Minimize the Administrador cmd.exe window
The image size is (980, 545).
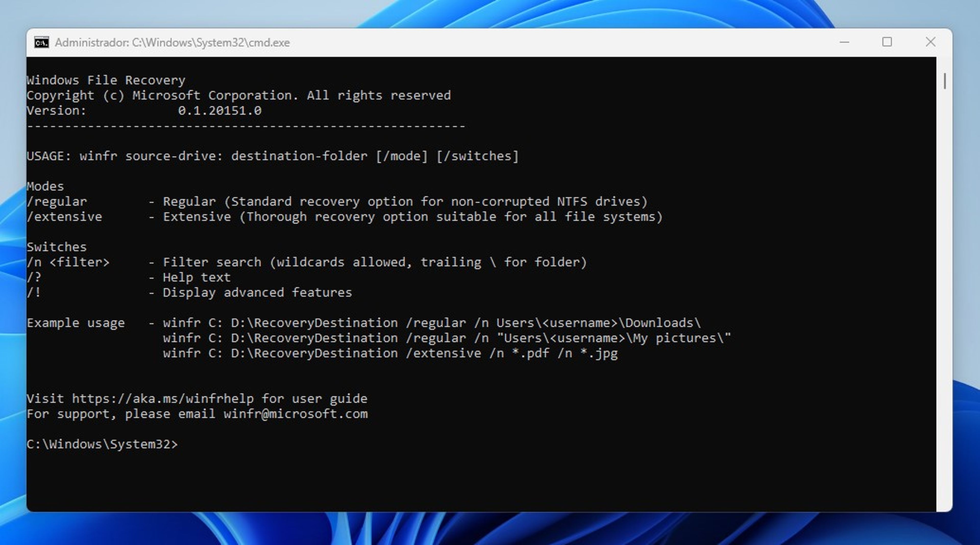[x=844, y=42]
